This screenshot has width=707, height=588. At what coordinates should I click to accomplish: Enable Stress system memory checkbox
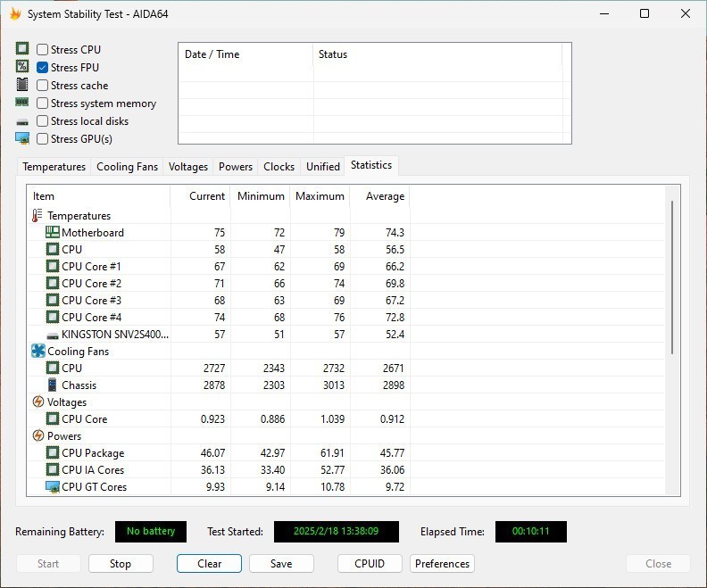click(43, 104)
